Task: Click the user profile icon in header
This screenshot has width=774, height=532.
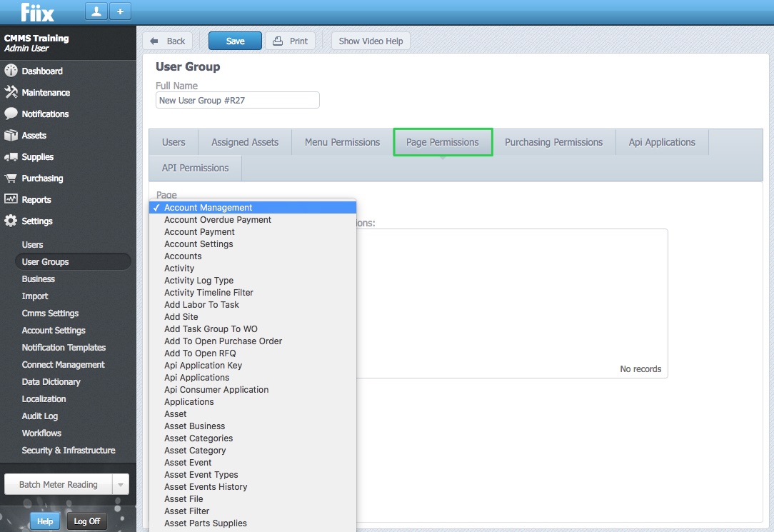Action: click(96, 11)
